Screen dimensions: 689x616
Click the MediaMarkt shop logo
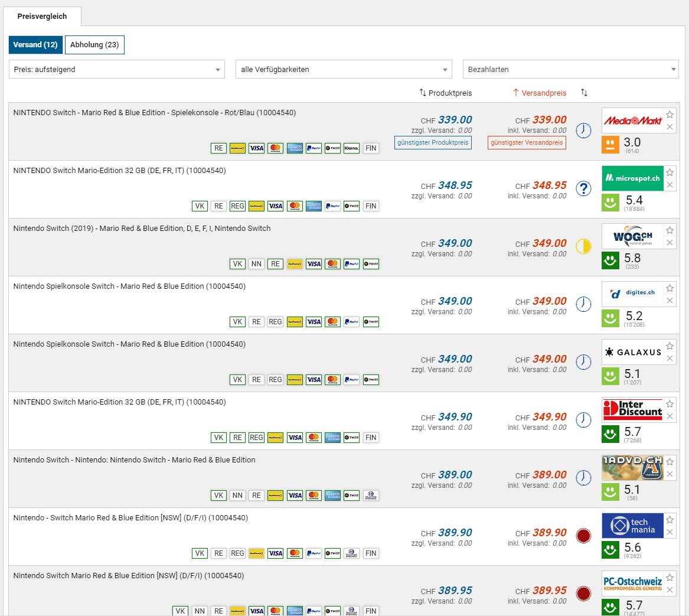[x=632, y=120]
